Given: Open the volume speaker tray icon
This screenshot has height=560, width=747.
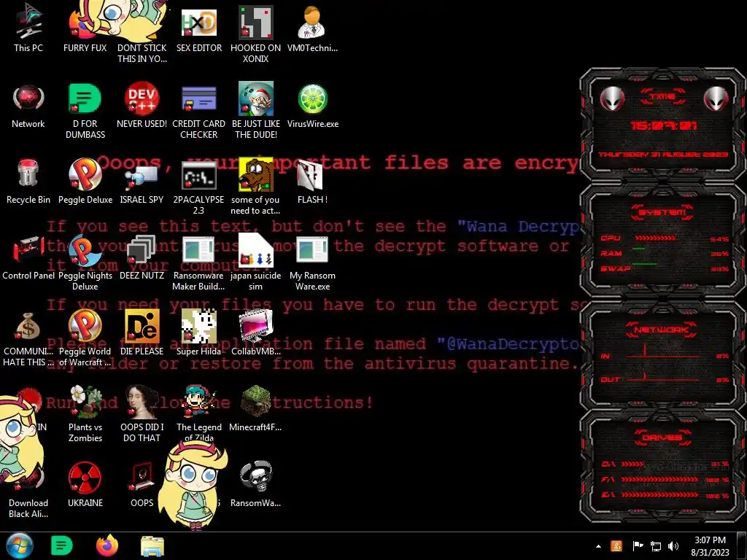Looking at the screenshot, I should point(673,546).
